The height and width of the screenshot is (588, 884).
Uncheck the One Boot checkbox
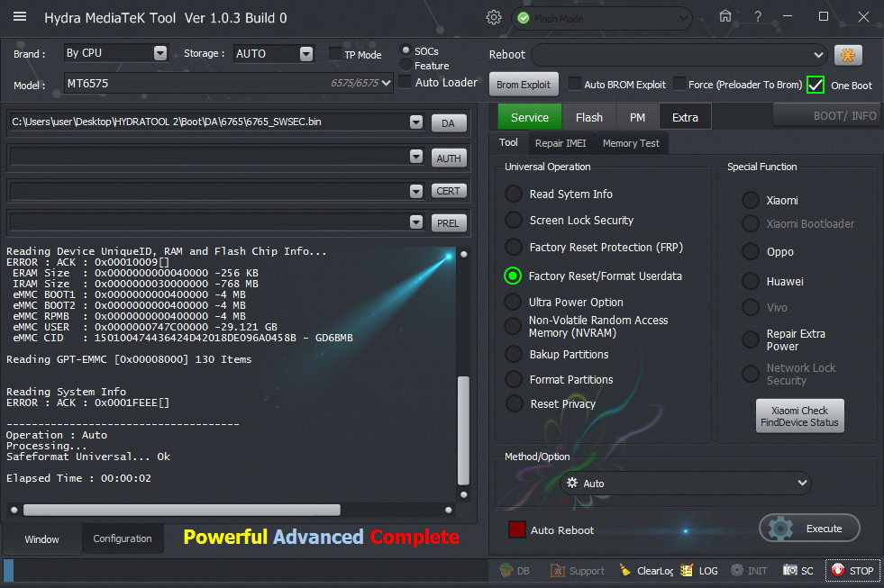click(816, 85)
